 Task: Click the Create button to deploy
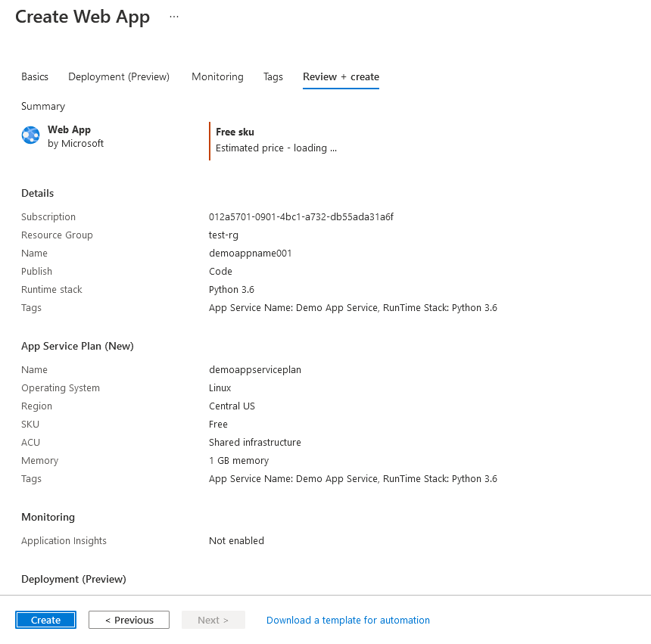point(45,620)
